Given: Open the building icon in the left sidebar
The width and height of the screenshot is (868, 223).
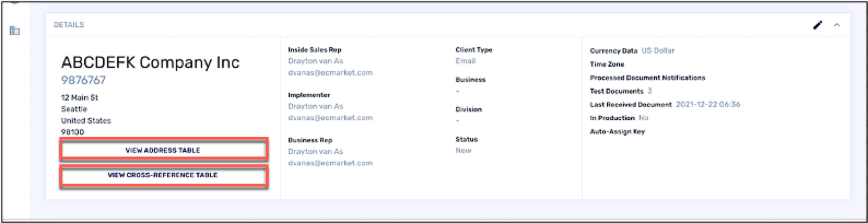Looking at the screenshot, I should point(15,31).
